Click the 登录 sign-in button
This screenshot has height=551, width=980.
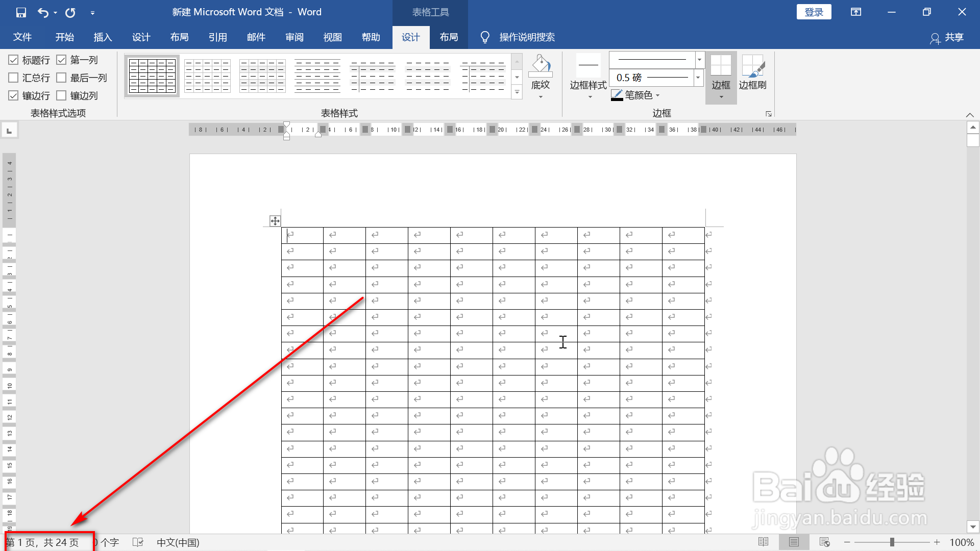(814, 12)
